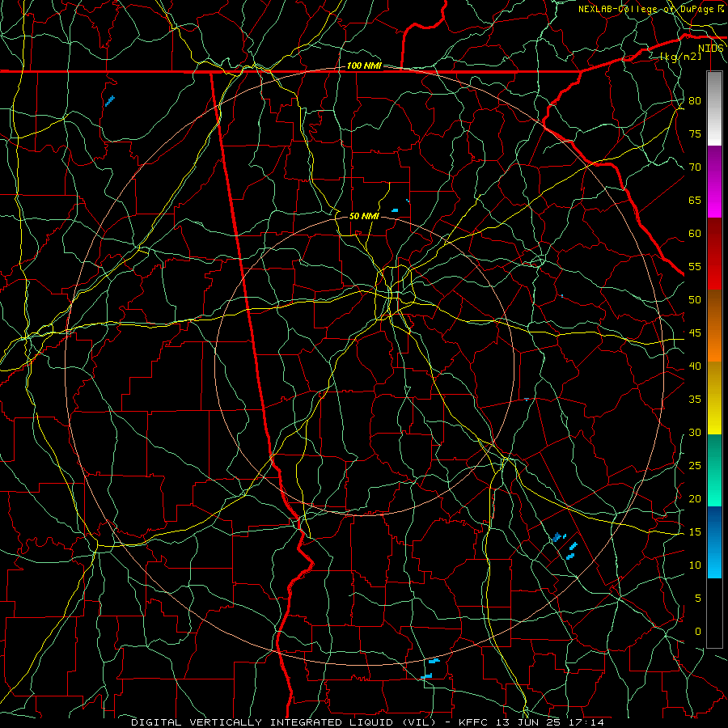Viewport: 728px width, 728px height.
Task: Click the small cyan echo just above the 50 NMI label
Action: [x=395, y=210]
